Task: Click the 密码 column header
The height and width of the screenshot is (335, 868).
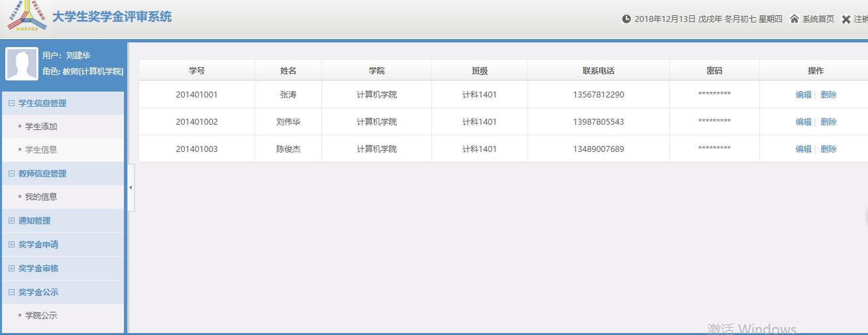Action: pyautogui.click(x=714, y=70)
